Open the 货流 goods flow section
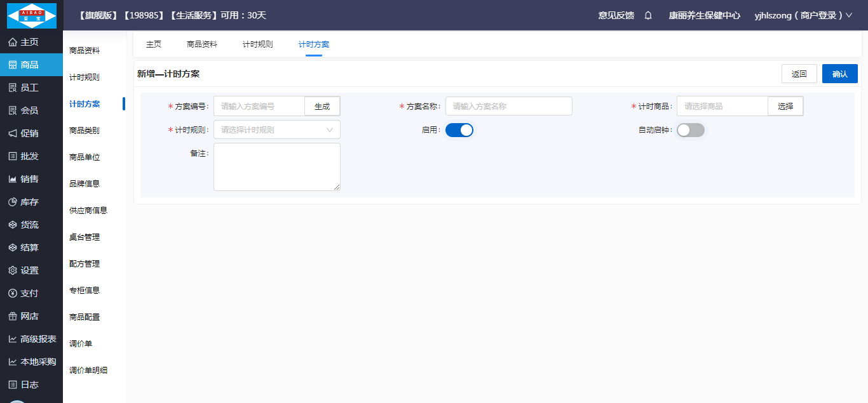The width and height of the screenshot is (868, 403). [31, 225]
